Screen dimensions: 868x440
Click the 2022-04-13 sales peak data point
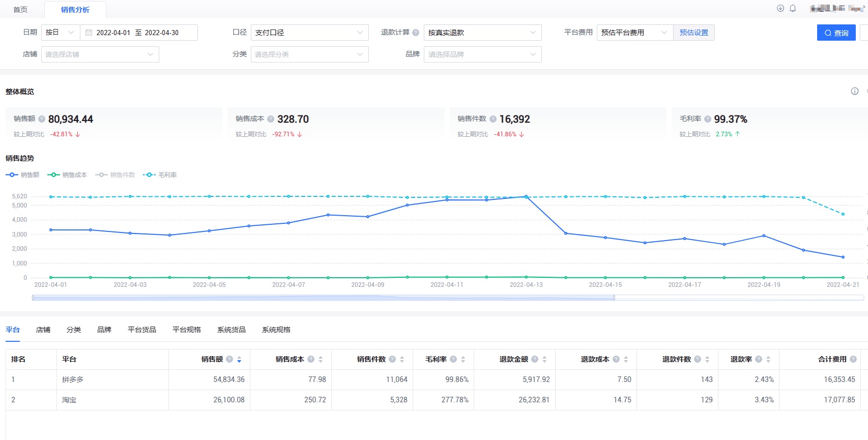[526, 196]
